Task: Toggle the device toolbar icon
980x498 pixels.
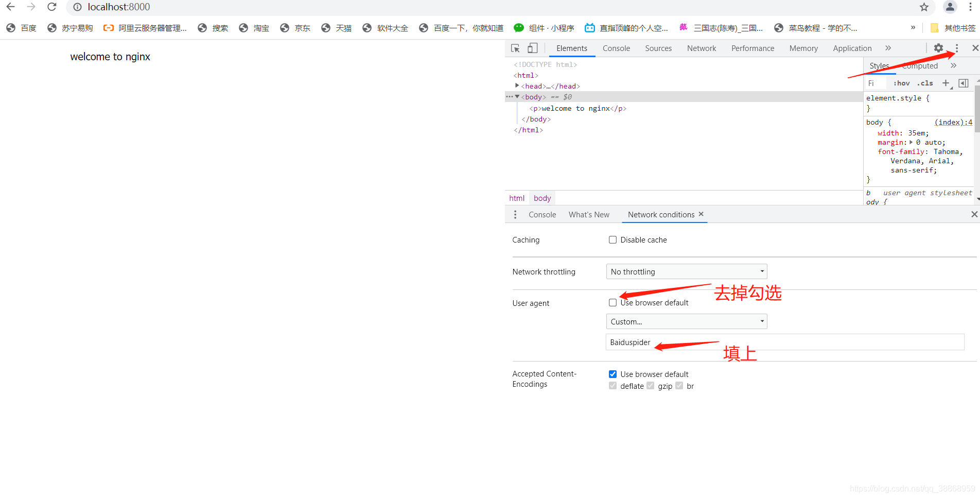Action: click(532, 48)
